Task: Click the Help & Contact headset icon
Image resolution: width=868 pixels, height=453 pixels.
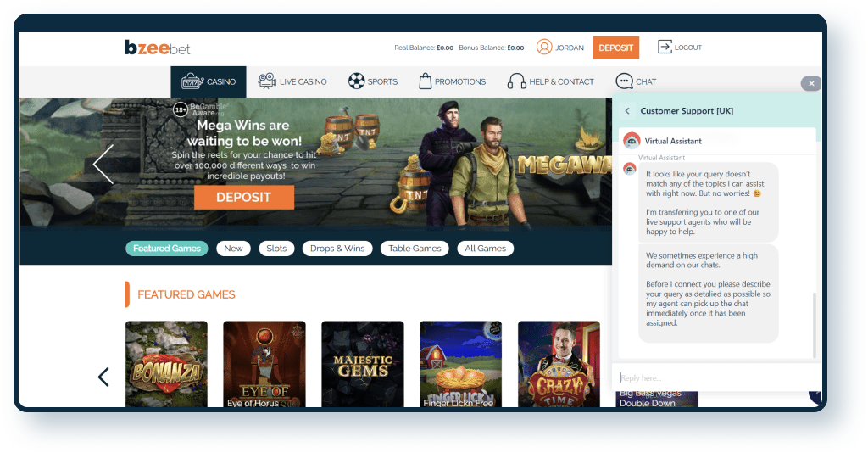Action: click(x=516, y=81)
